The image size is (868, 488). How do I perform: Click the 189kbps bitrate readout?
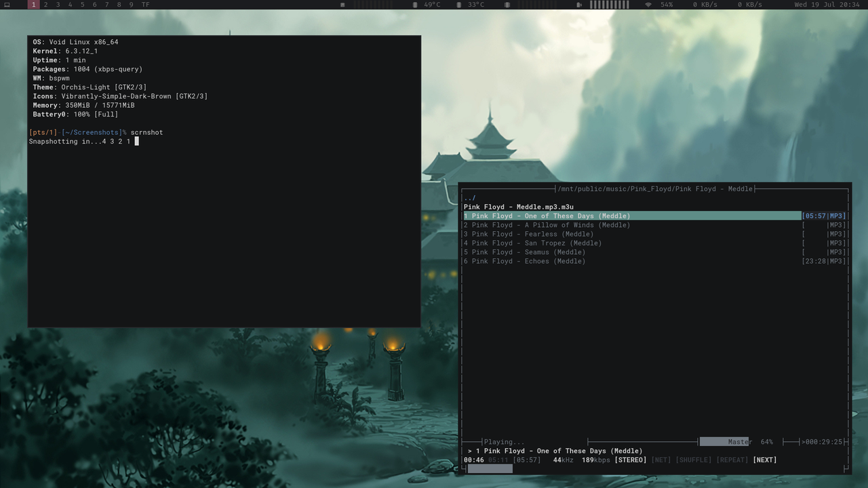596,460
